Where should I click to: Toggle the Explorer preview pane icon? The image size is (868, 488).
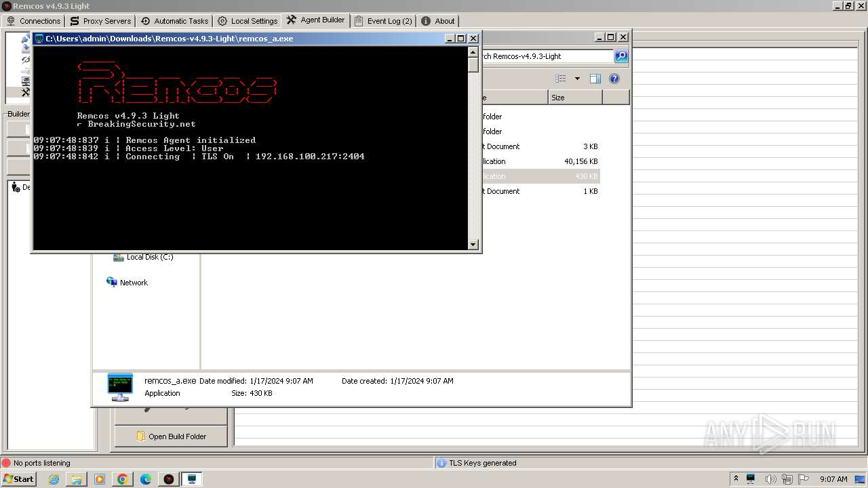pos(595,79)
